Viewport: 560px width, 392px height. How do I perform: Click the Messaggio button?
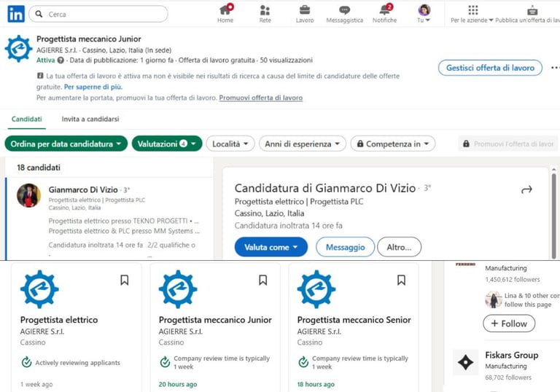346,247
